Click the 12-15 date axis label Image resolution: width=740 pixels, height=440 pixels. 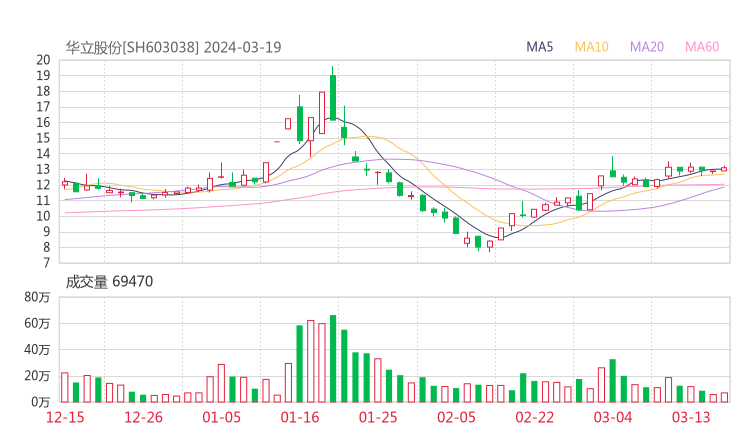(65, 417)
